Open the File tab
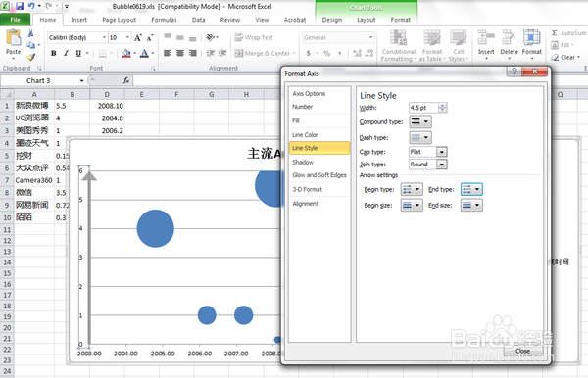Viewport: 588px width, 378px height. [16, 20]
